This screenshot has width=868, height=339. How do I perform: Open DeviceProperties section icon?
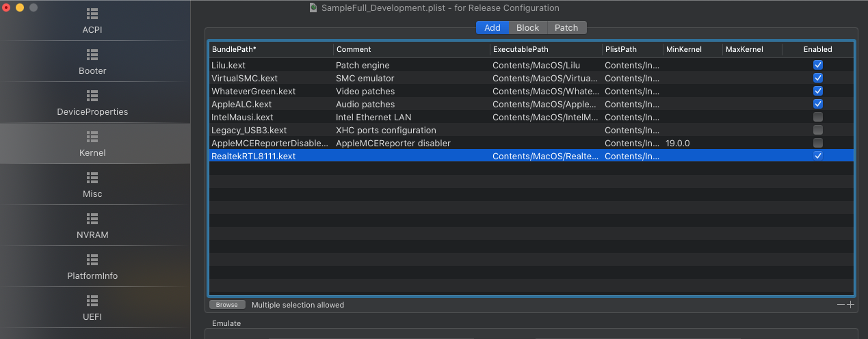click(92, 96)
